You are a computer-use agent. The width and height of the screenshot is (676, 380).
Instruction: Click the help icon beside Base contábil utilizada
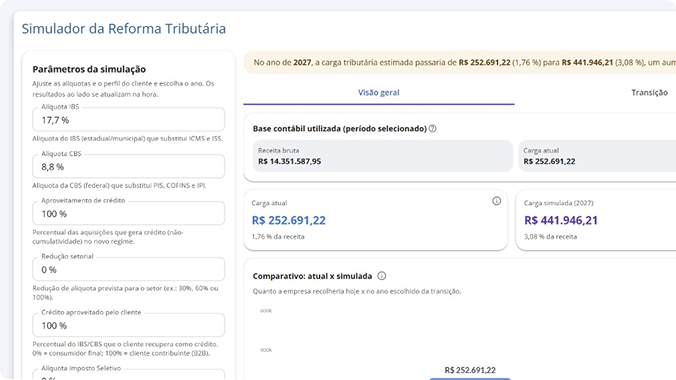click(432, 129)
